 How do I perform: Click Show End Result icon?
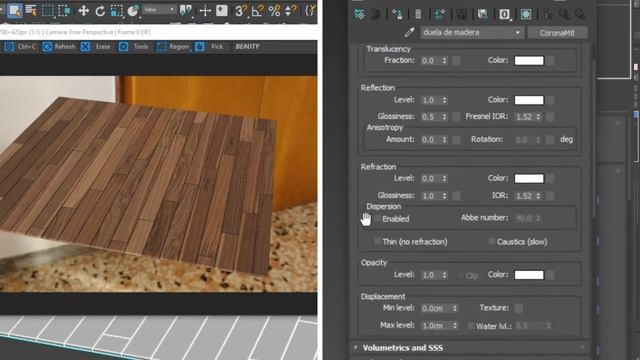(548, 14)
